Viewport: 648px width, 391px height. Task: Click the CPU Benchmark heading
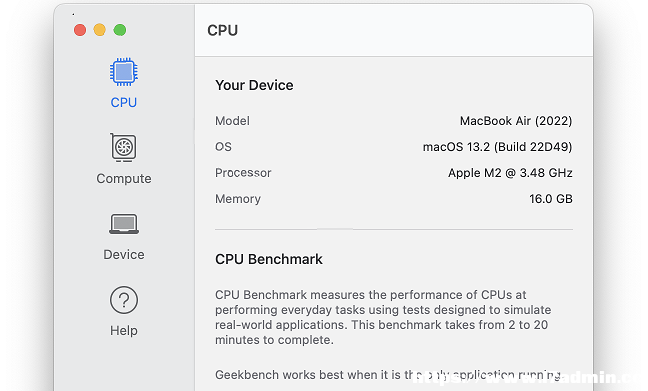tap(269, 259)
